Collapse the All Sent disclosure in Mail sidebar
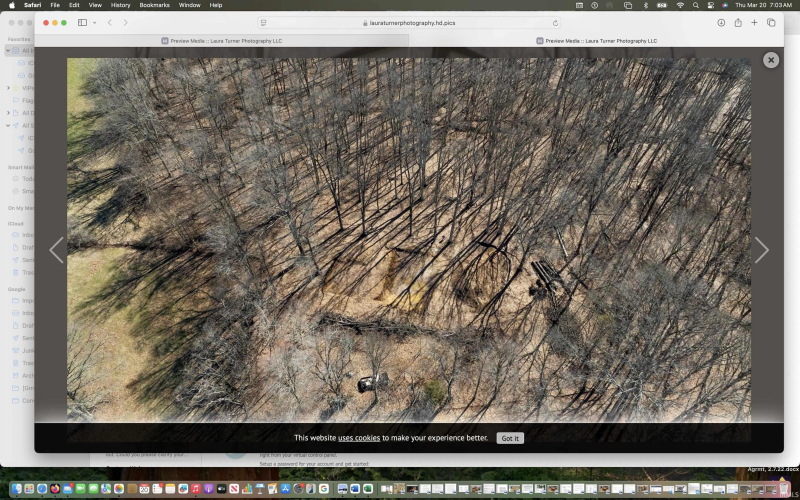This screenshot has height=500, width=800. (x=8, y=126)
